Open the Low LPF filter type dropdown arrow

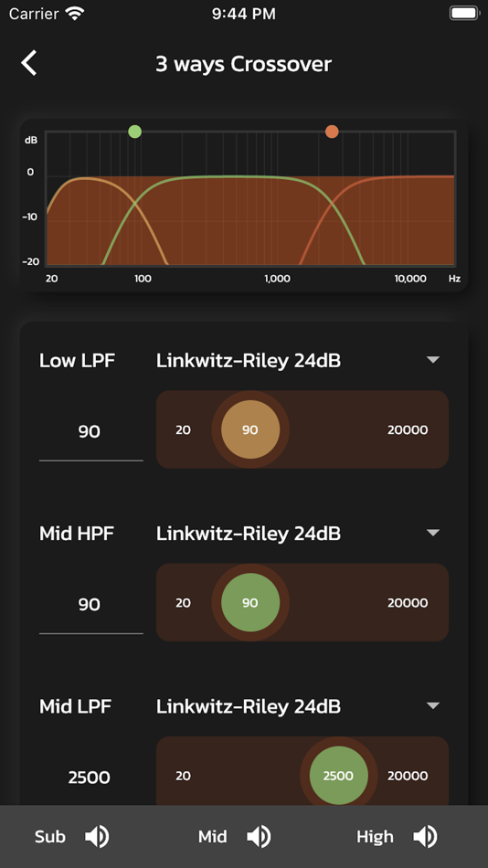coord(433,360)
